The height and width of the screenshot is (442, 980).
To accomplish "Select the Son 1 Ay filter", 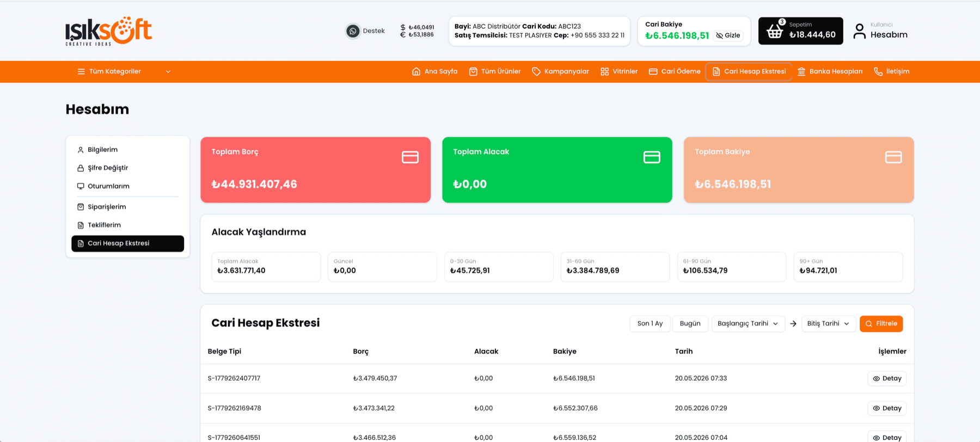I will coord(650,323).
